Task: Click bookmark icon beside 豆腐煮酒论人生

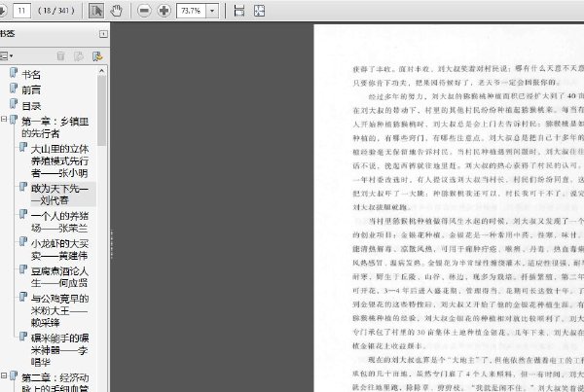Action: click(23, 268)
